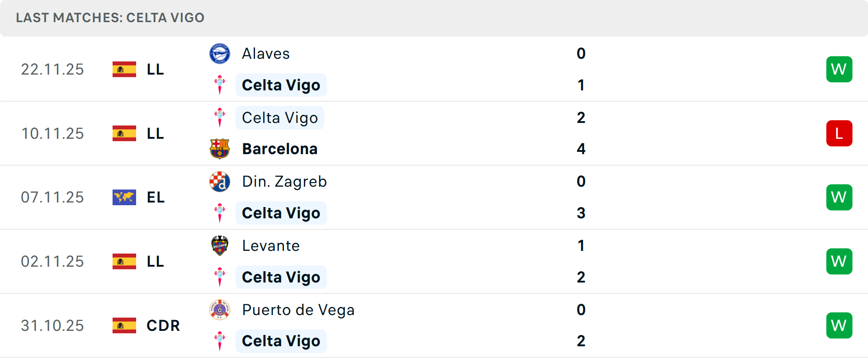This screenshot has height=358, width=868.
Task: Click the CDR competition label
Action: tap(163, 325)
